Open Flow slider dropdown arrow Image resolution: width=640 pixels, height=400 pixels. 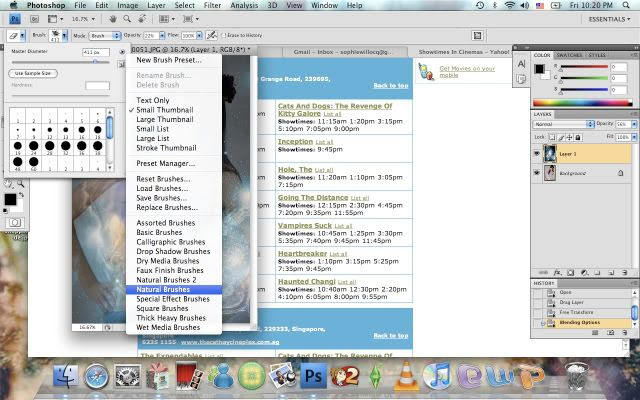click(x=199, y=36)
